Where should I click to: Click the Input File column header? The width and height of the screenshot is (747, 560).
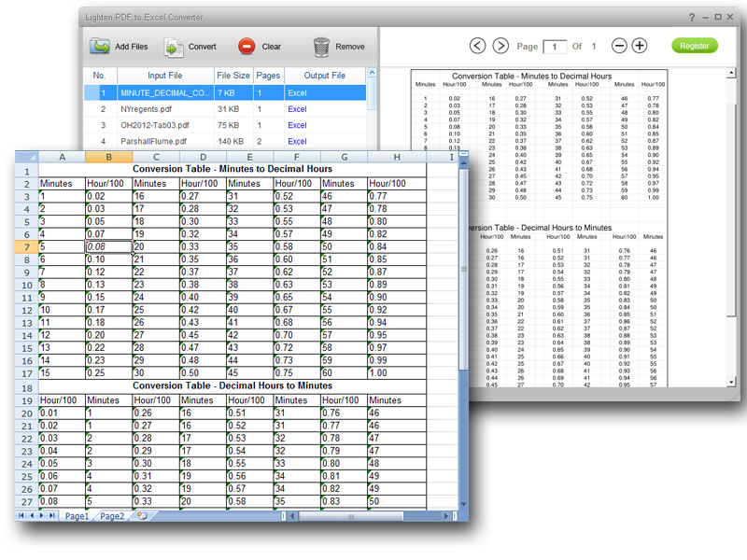pyautogui.click(x=165, y=76)
